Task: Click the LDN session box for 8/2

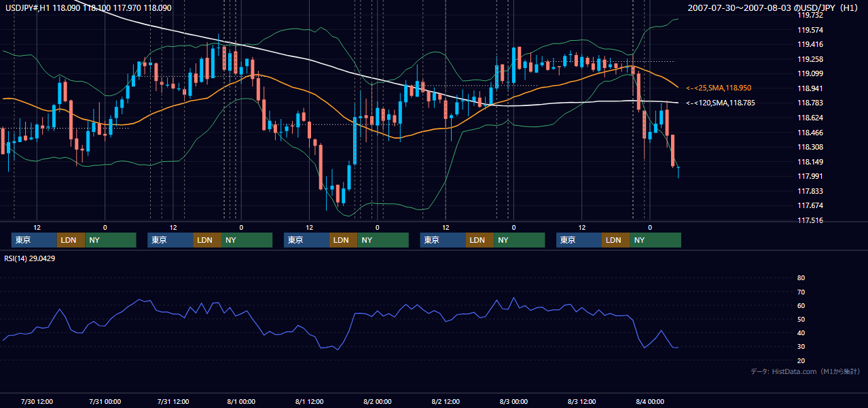Action: tap(480, 240)
